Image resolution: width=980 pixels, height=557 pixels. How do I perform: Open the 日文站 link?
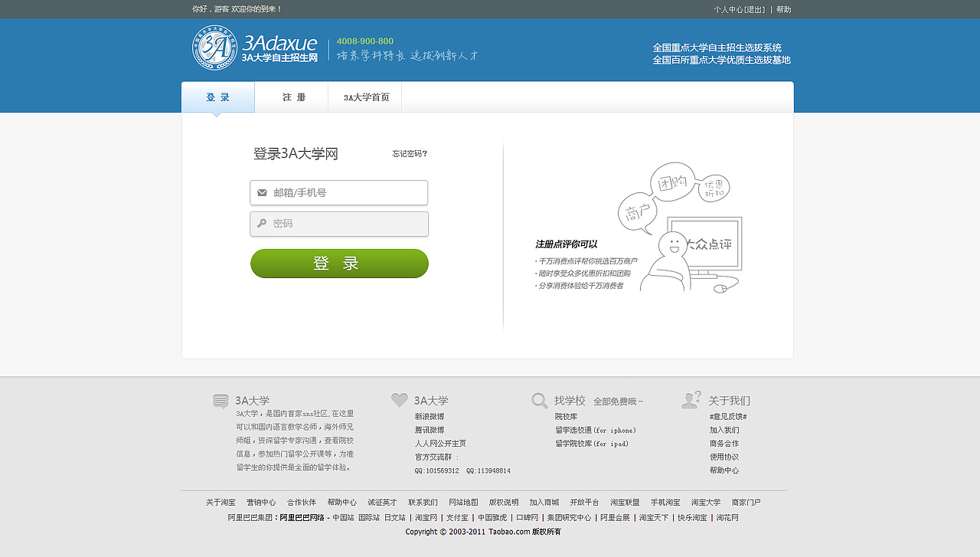point(395,518)
